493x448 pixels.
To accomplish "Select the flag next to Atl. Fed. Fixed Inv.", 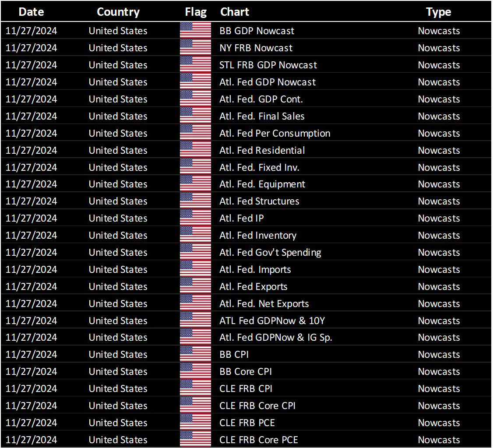I will coord(195,167).
